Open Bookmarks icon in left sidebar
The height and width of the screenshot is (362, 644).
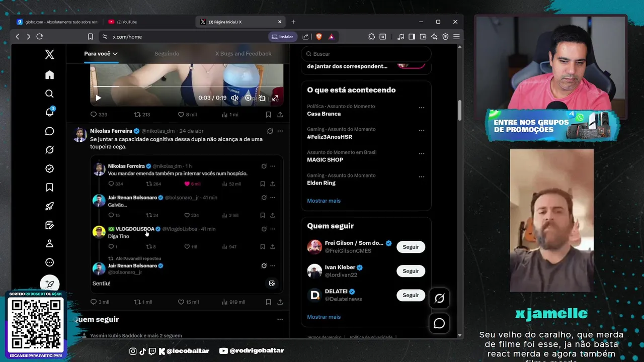click(x=49, y=188)
